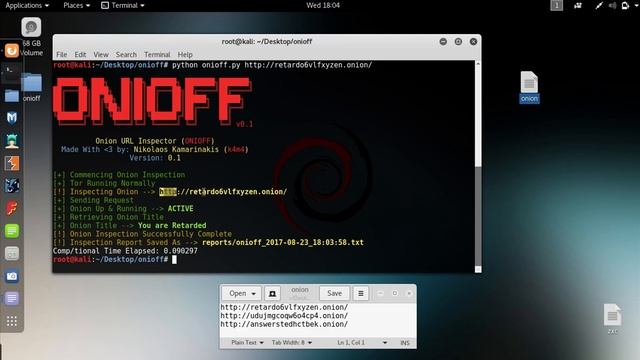Image resolution: width=640 pixels, height=360 pixels.
Task: Show all applications grid in the dock
Action: (12, 321)
